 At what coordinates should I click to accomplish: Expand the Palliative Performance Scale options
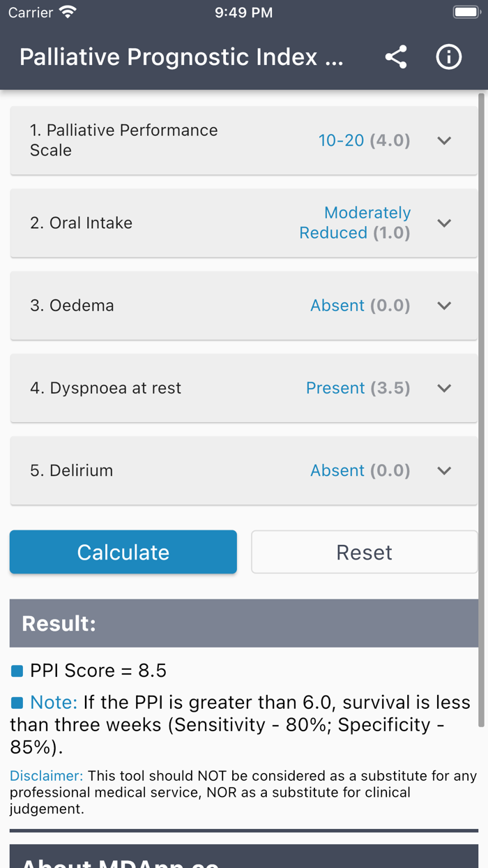tap(444, 140)
